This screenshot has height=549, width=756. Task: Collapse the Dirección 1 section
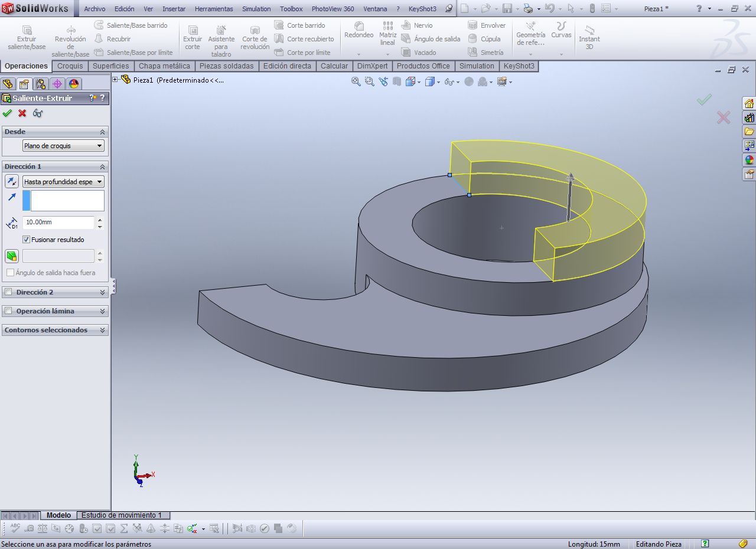pos(102,166)
